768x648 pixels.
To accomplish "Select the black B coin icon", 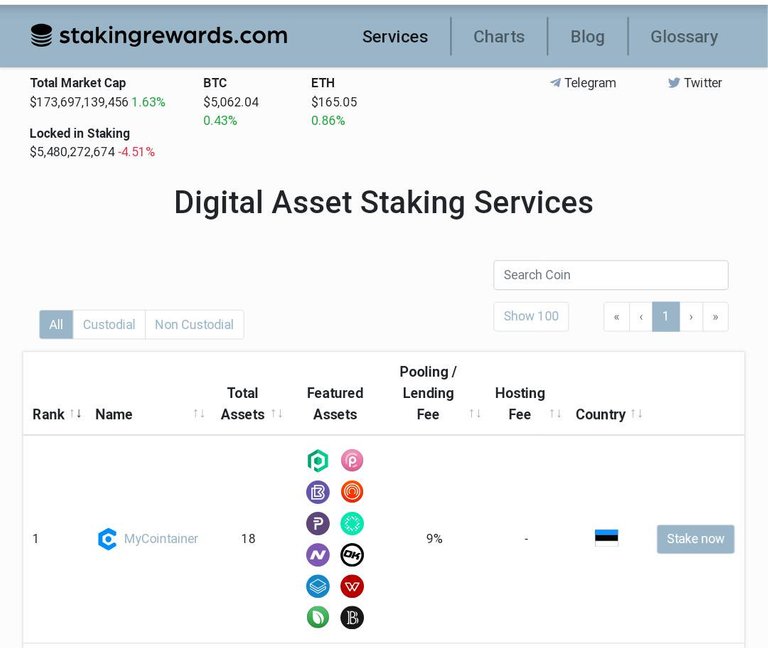I will click(352, 618).
